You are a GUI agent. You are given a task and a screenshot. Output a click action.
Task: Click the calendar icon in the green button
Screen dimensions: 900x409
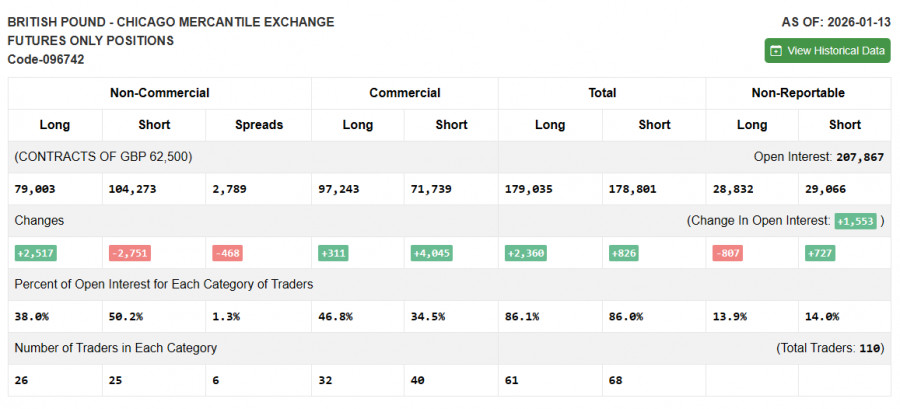point(776,51)
